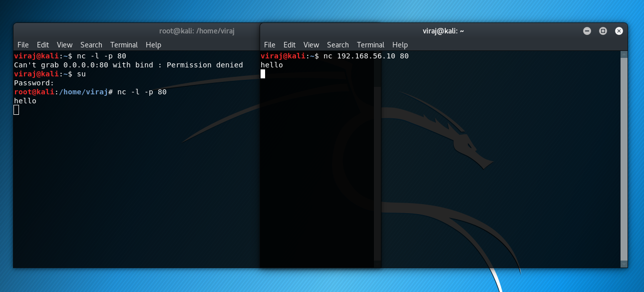Click 'hello' output in root terminal
Screen dimensions: 644x292
click(x=25, y=101)
